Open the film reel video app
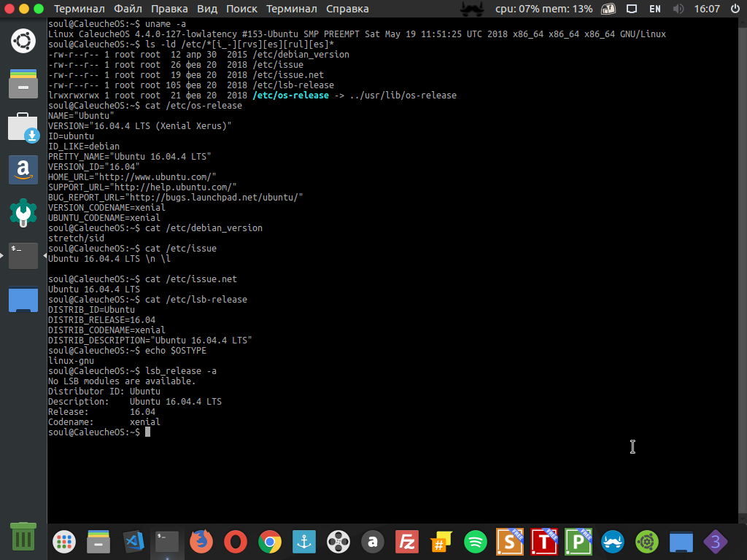This screenshot has height=560, width=747. [x=338, y=542]
